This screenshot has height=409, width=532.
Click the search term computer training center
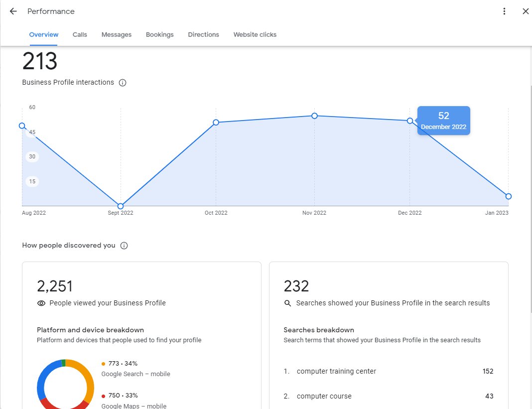[336, 371]
